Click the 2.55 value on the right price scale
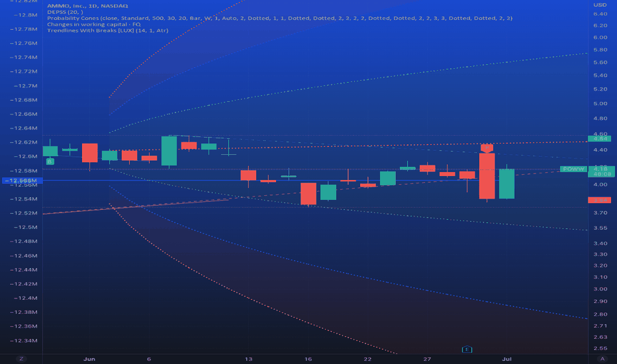Viewport: 617px width, 364px height. (600, 348)
